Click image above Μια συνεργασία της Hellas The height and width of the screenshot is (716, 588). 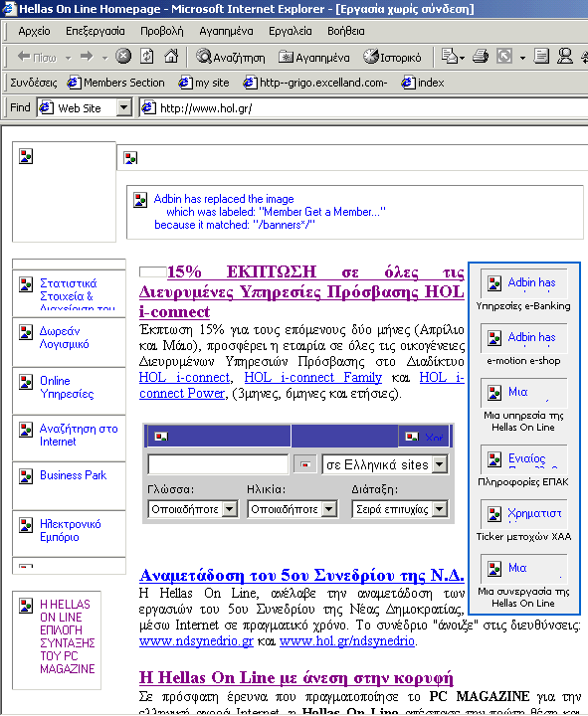(x=523, y=569)
